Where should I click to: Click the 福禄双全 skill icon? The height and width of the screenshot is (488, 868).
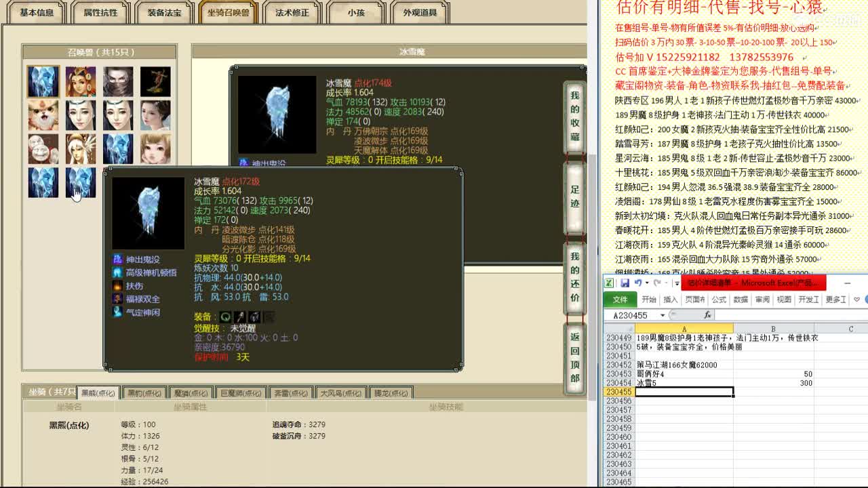pyautogui.click(x=117, y=299)
